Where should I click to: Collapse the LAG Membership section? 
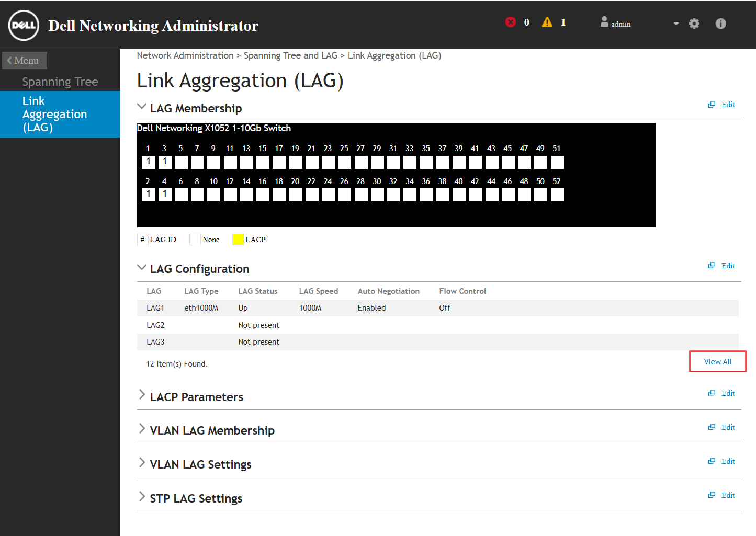click(141, 106)
